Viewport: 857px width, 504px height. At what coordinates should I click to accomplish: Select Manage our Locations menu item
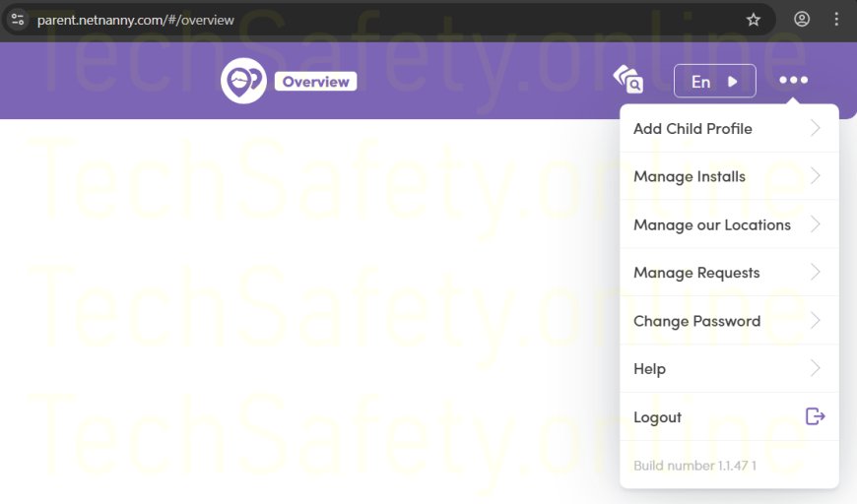[711, 224]
